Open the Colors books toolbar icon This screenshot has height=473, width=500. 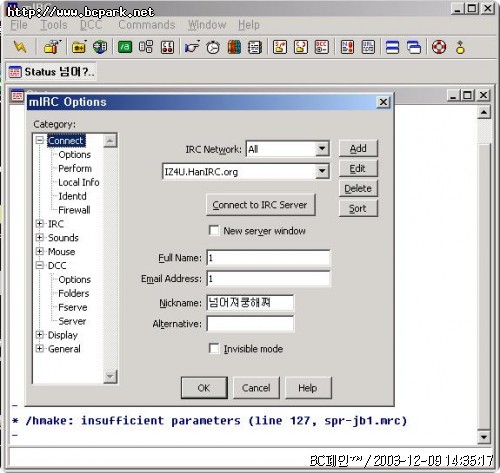pos(234,47)
